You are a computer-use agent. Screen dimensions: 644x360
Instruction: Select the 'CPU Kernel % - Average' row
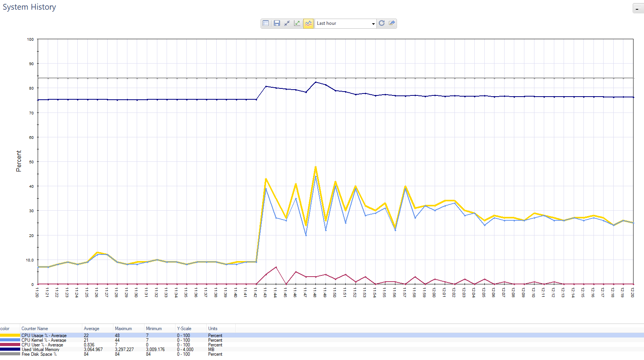coord(322,340)
